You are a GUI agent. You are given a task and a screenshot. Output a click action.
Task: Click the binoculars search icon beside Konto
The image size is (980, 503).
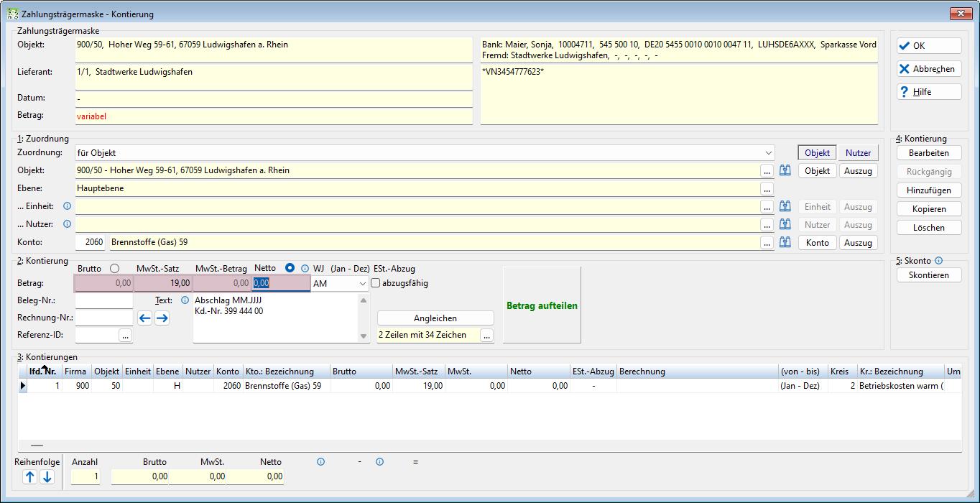click(785, 243)
